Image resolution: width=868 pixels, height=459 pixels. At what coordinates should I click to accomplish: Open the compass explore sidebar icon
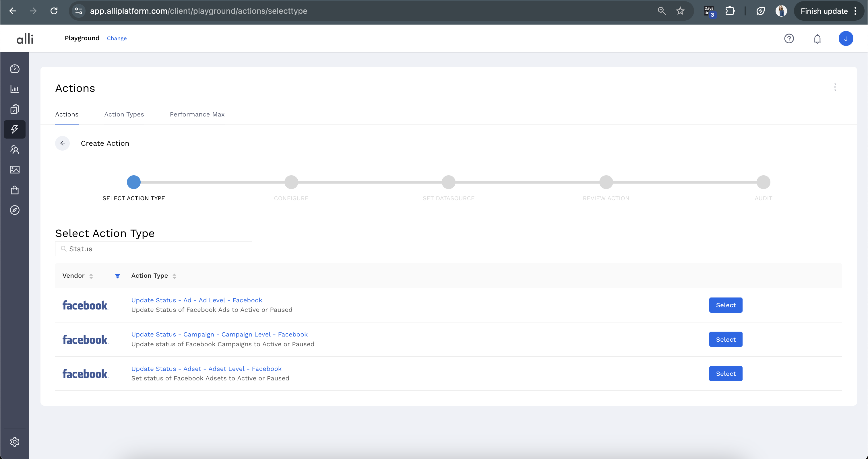point(14,210)
